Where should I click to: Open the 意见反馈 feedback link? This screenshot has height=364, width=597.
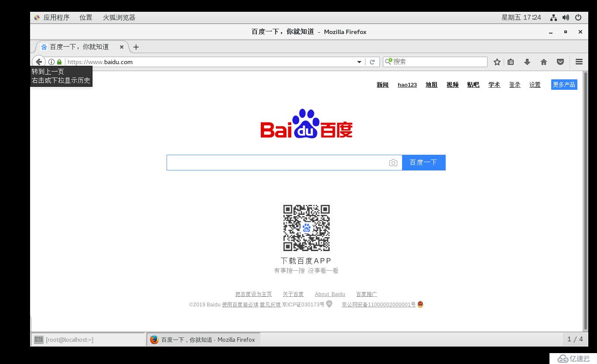pyautogui.click(x=270, y=305)
